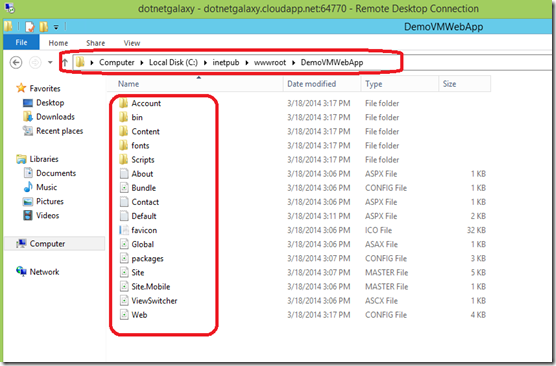Select the packages config file icon
Screen dimensions: 556x366
pos(124,258)
